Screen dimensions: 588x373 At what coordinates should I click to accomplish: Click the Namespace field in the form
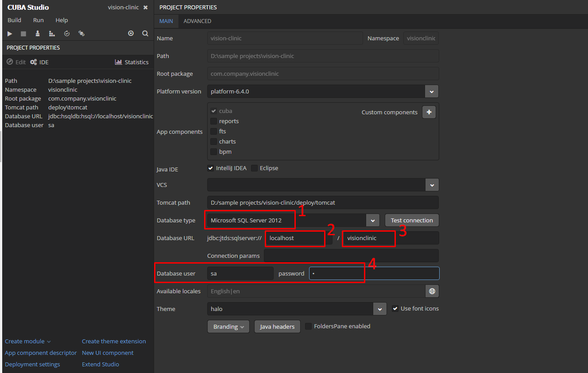click(x=421, y=38)
